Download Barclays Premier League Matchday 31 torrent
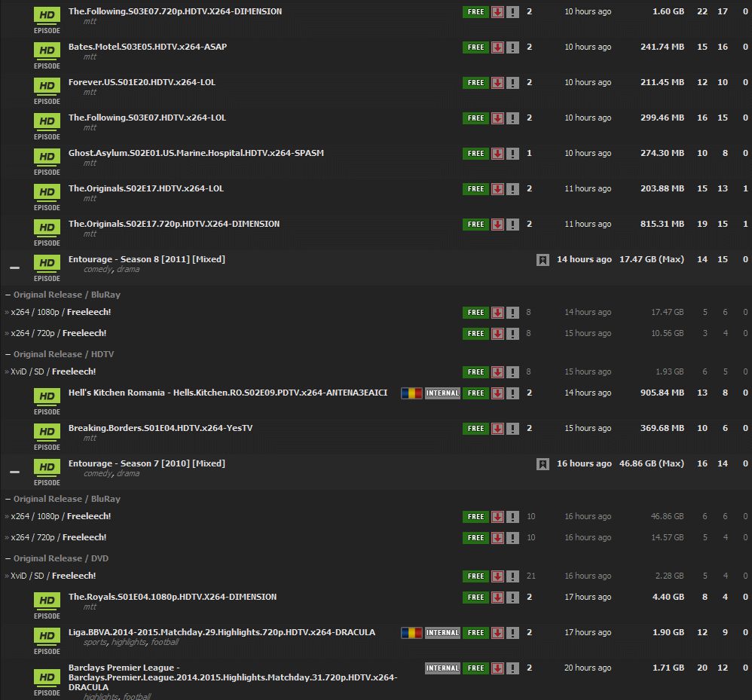Screen dimensions: 752x700 coord(497,669)
